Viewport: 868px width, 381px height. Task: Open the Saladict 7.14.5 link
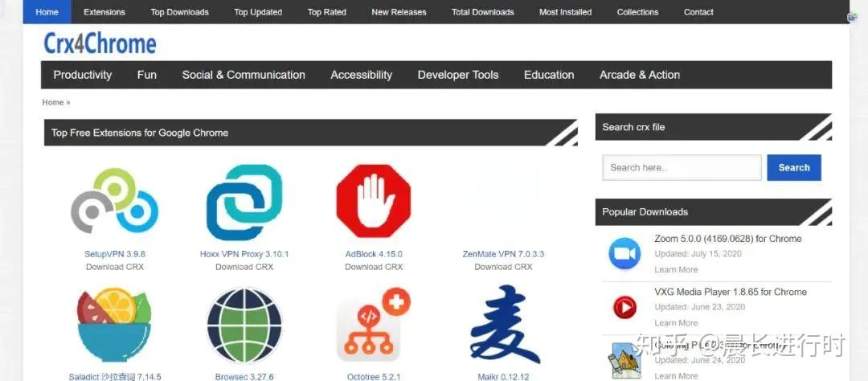point(115,376)
